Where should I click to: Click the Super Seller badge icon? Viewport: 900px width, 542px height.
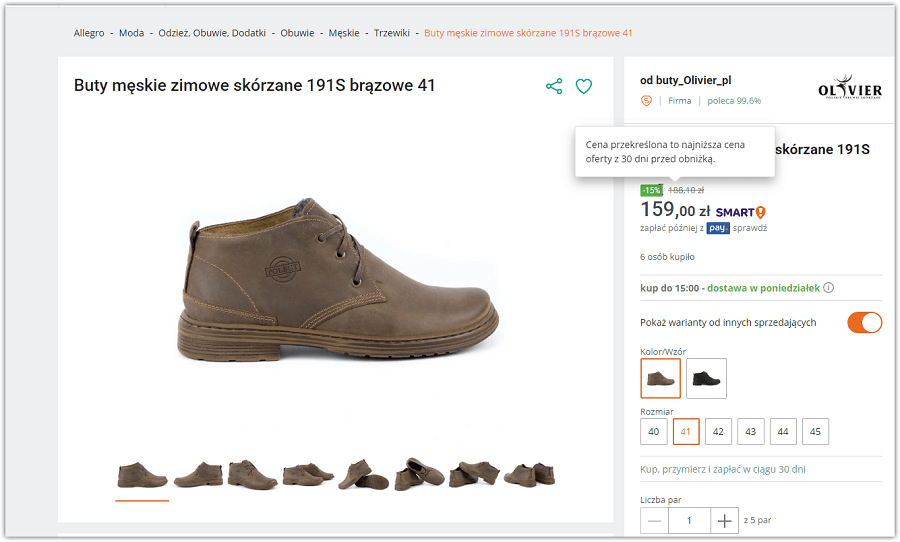646,101
